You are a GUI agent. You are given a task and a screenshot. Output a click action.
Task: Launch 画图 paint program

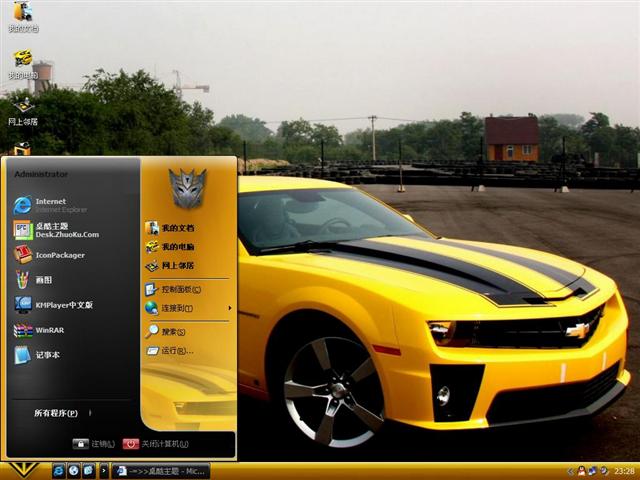(33, 280)
